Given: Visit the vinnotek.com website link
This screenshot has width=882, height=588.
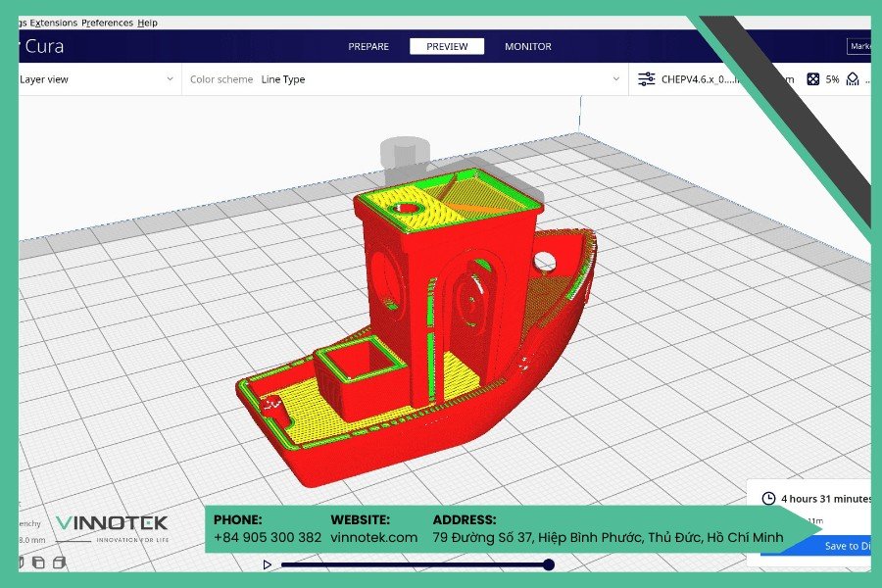Looking at the screenshot, I should [x=374, y=537].
